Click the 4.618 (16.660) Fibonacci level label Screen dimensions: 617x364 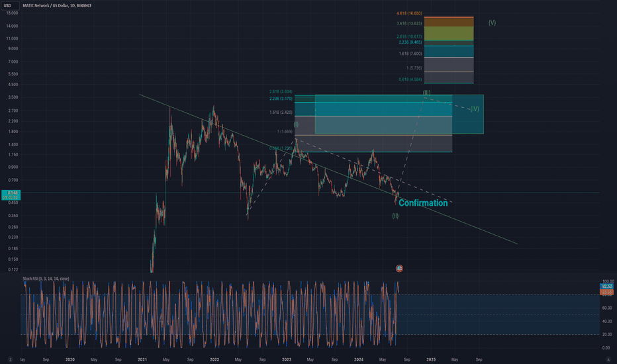(x=409, y=13)
